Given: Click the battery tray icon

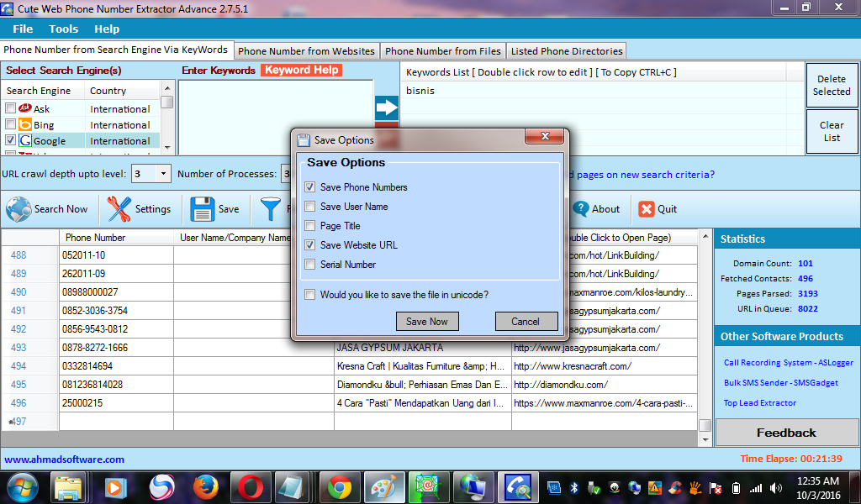Looking at the screenshot, I should click(737, 487).
